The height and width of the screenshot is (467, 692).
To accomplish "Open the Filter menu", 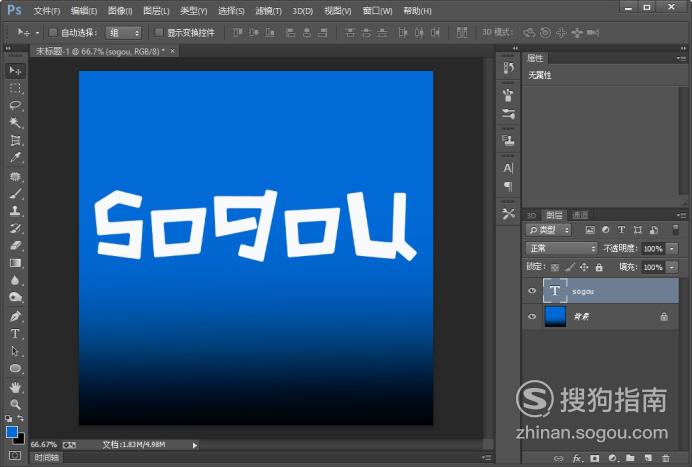I will coord(268,11).
